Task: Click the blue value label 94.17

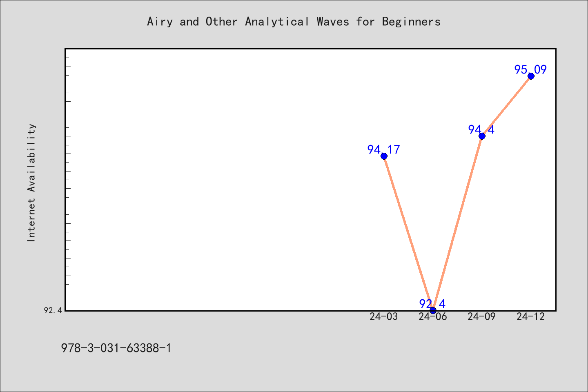Action: 384,149
